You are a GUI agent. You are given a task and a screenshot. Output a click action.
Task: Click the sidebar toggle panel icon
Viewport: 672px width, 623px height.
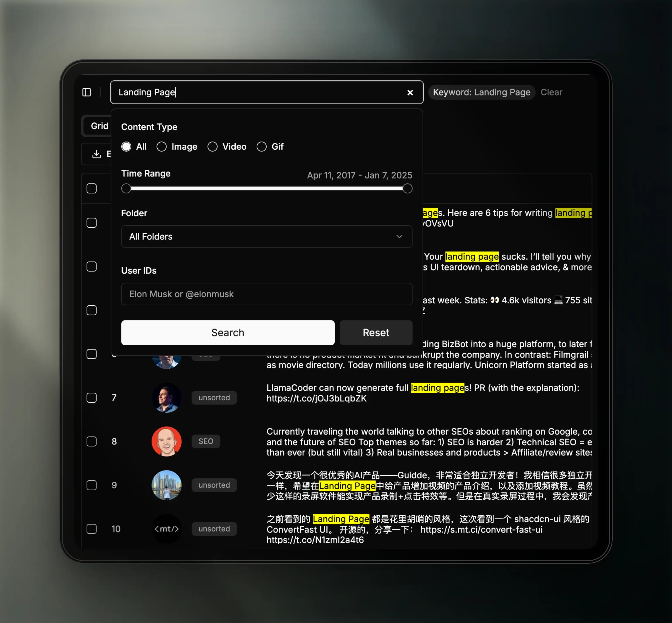(x=87, y=92)
